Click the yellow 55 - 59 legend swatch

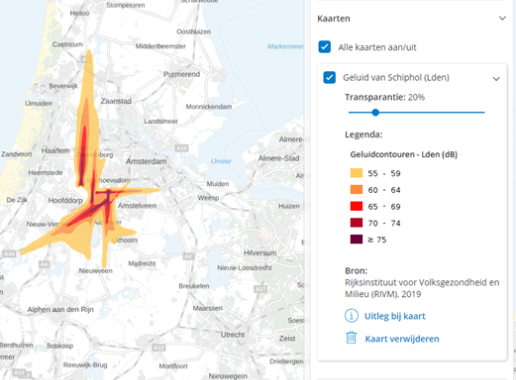356,173
